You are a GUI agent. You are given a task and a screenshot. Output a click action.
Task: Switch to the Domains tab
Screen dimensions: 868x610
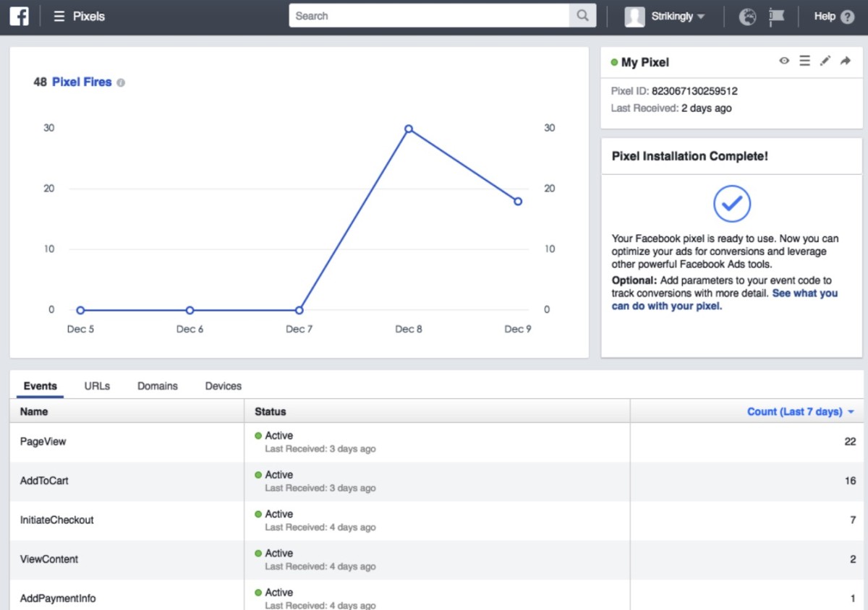click(157, 386)
